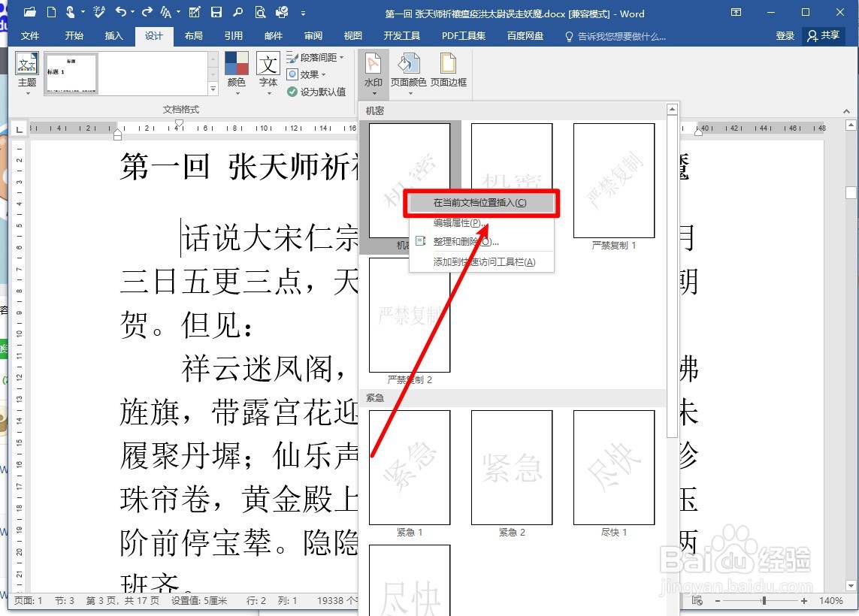The image size is (859, 616).
Task: Click the zoom in plus button
Action: pos(803,601)
